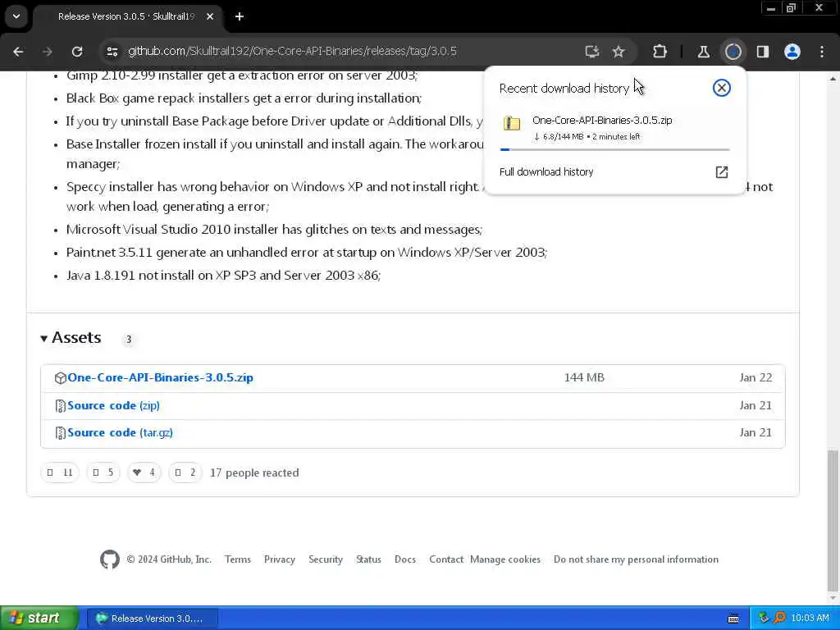Open the profile avatar icon

792,52
